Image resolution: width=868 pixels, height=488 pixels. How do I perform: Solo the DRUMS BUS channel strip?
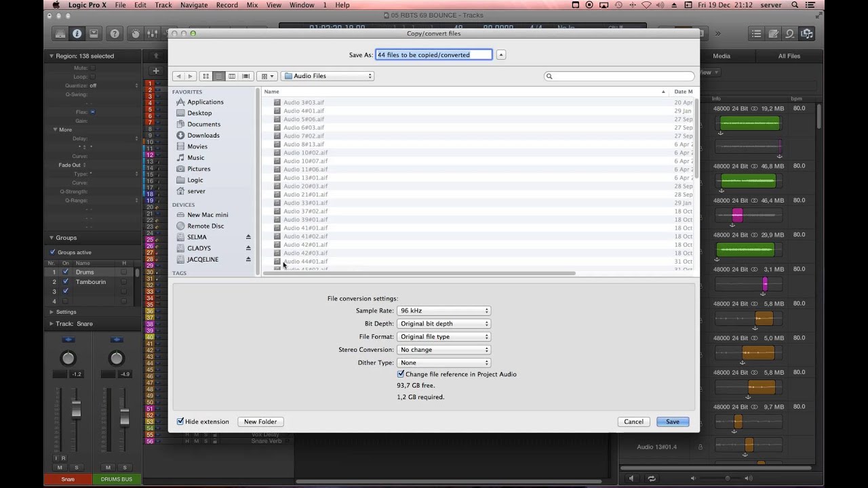coord(124,468)
